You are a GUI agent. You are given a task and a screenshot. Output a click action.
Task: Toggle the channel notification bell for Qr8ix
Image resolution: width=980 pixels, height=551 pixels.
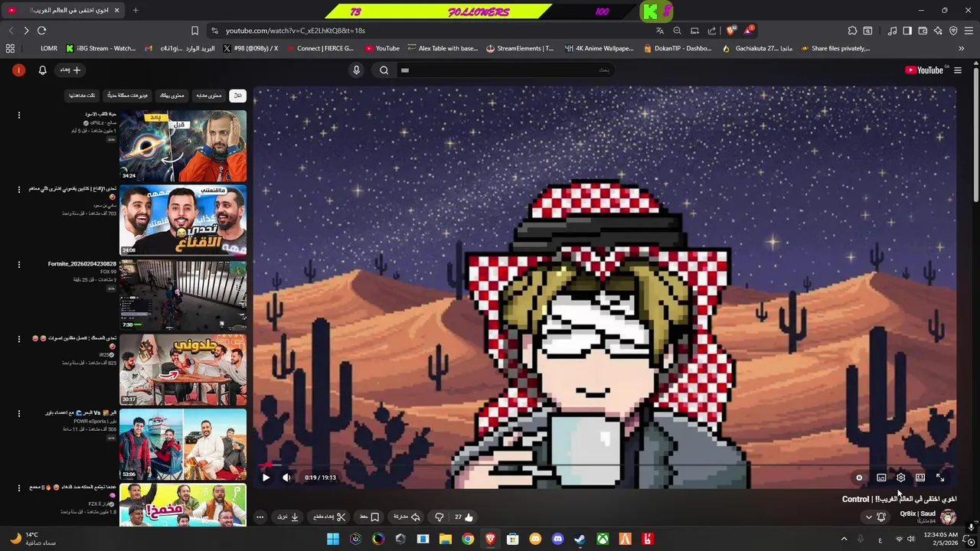(881, 517)
